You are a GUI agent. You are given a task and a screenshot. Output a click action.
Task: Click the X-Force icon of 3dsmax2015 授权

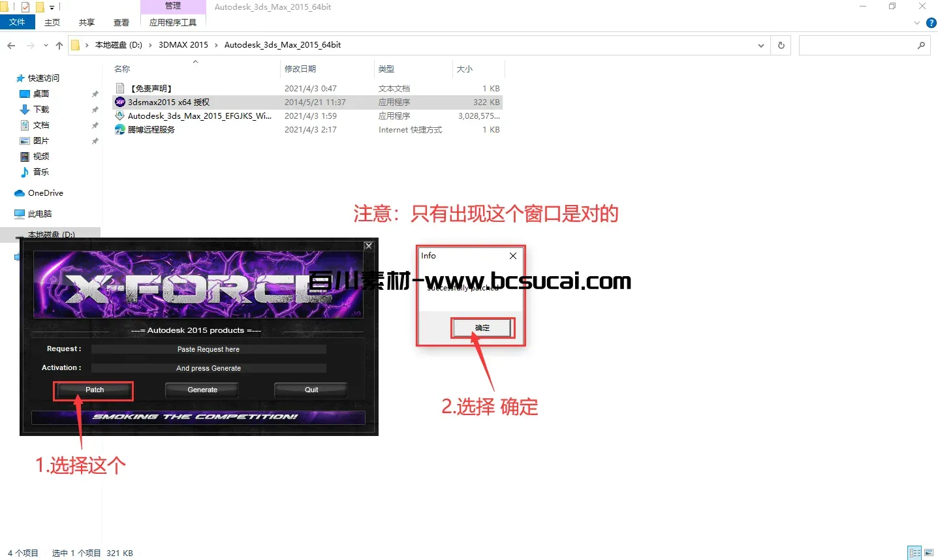tap(120, 102)
